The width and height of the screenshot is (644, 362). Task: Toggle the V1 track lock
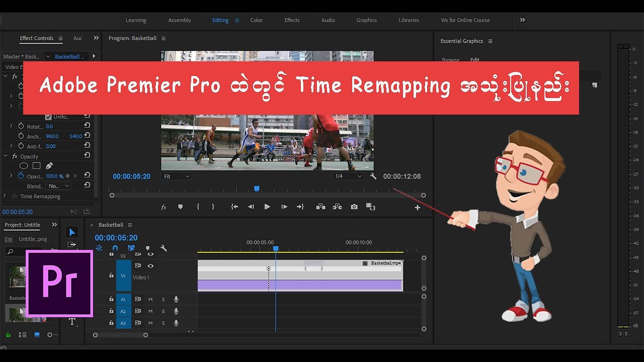click(111, 276)
